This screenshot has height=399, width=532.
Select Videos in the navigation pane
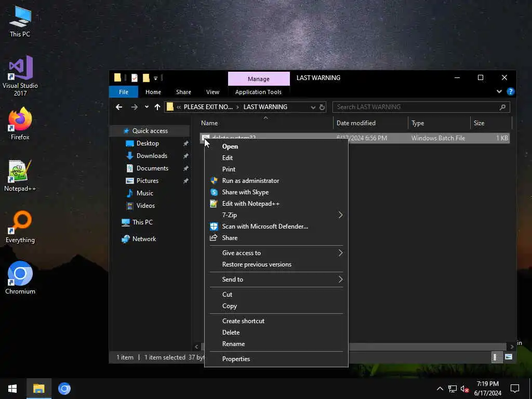click(145, 206)
